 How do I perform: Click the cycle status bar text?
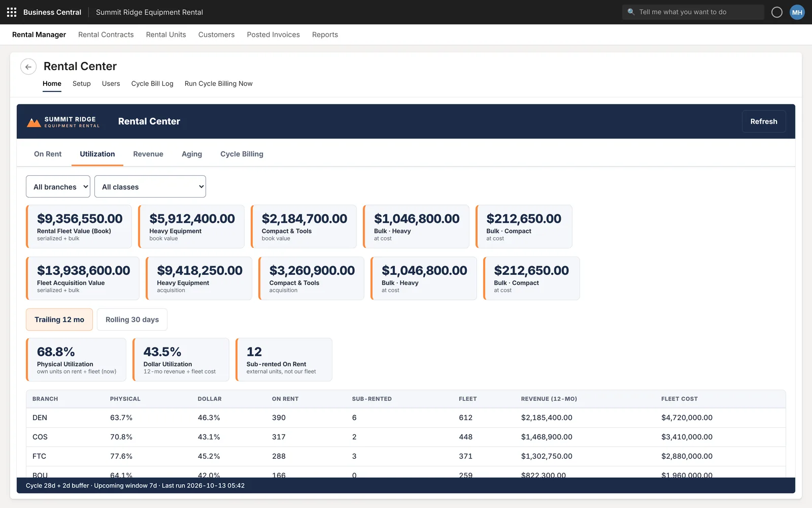135,486
